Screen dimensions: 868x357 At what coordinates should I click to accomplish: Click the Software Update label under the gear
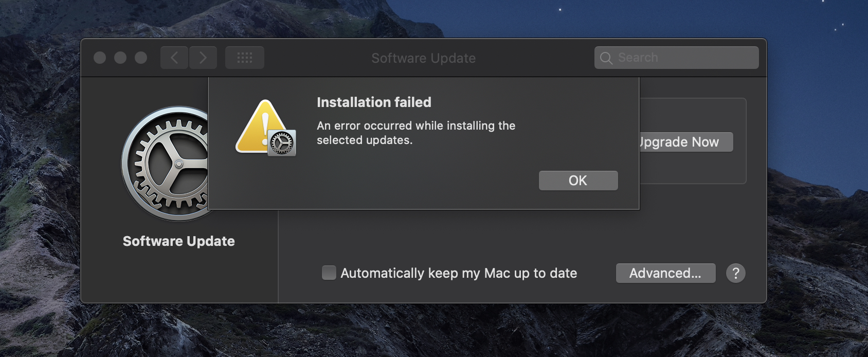[178, 241]
